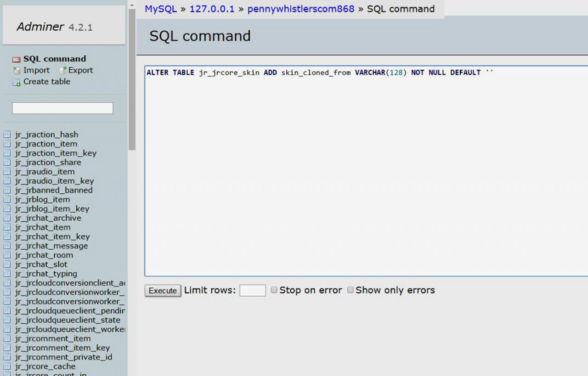Viewport: 588px width, 376px height.
Task: Click inside the SQL query text area
Action: coord(366,171)
